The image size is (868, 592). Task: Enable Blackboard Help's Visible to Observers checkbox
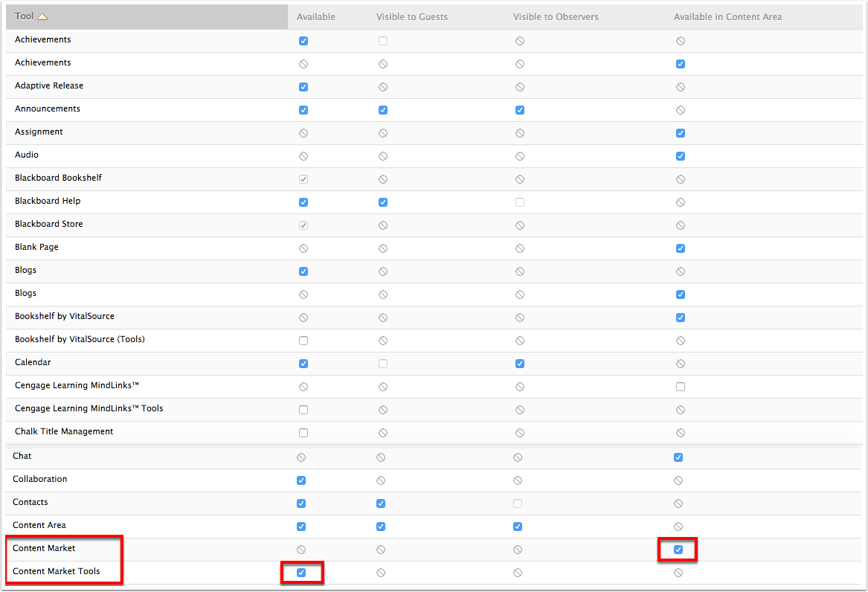(x=519, y=202)
